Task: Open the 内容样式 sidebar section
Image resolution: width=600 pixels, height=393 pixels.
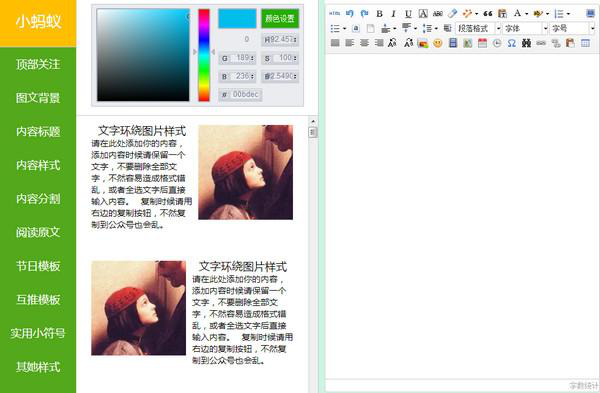Action: pyautogui.click(x=38, y=165)
